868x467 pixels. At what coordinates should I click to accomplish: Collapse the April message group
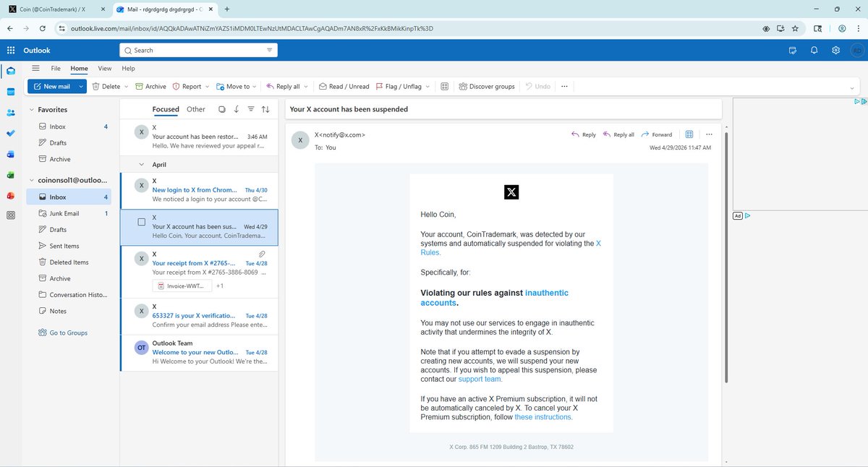[x=141, y=165]
